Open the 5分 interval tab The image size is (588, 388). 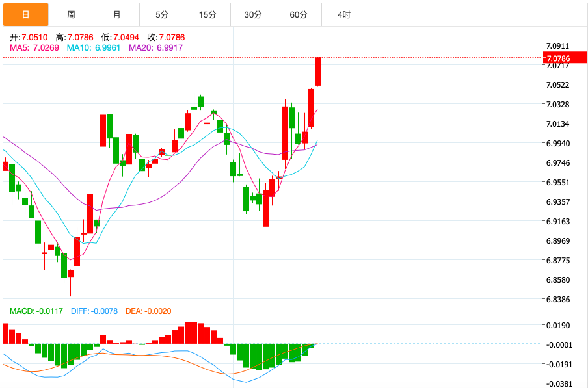[x=163, y=14]
